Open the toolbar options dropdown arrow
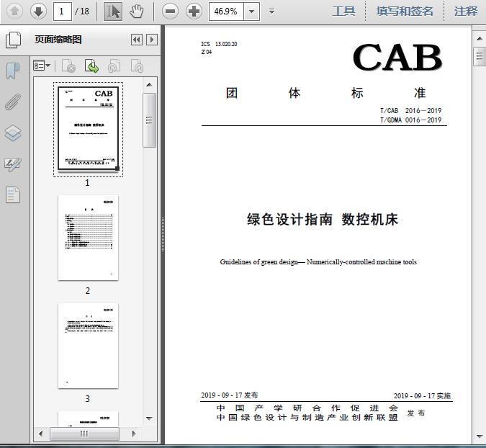Image resolution: width=486 pixels, height=448 pixels. pos(272,12)
